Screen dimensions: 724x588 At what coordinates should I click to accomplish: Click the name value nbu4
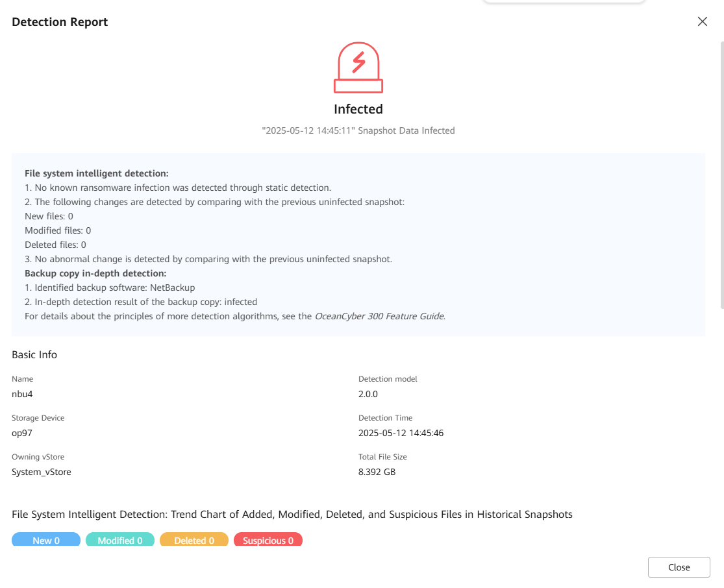pyautogui.click(x=22, y=394)
